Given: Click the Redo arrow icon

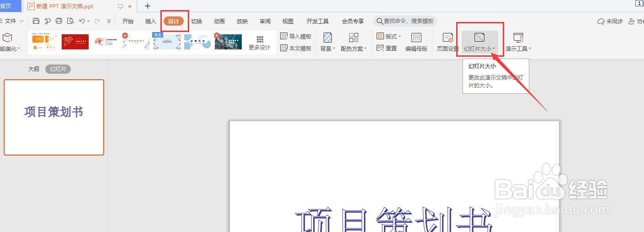Looking at the screenshot, I should pos(97,21).
